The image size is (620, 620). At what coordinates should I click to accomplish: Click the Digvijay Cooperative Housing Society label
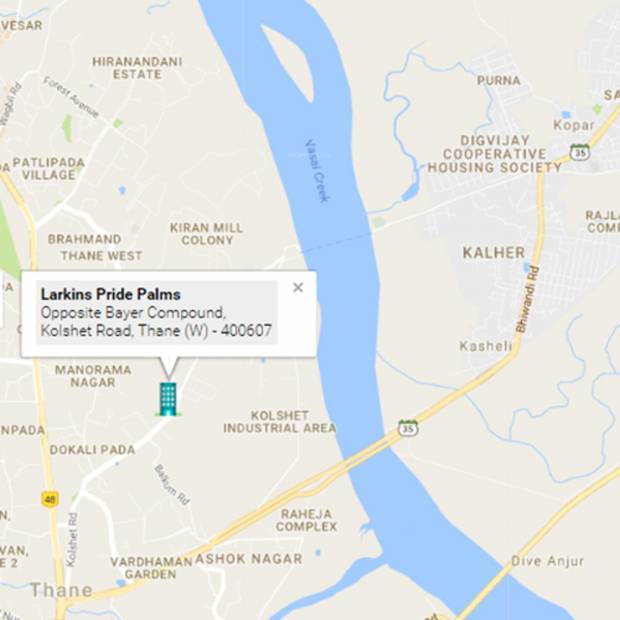coord(494,154)
